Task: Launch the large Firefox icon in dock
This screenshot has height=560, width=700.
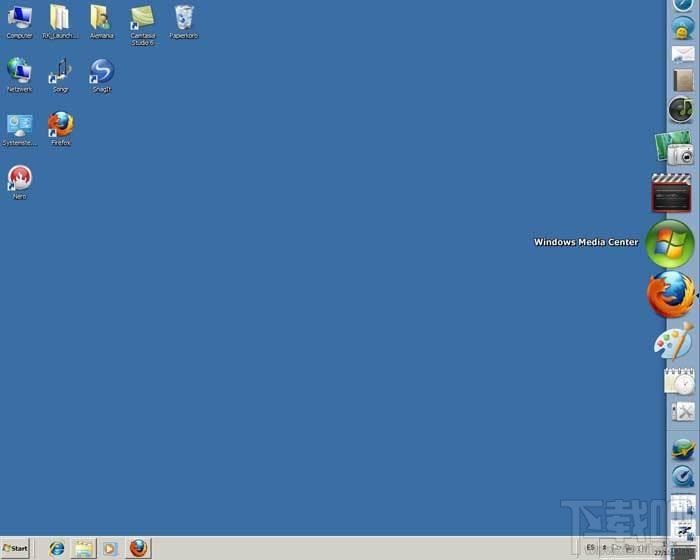Action: click(671, 294)
